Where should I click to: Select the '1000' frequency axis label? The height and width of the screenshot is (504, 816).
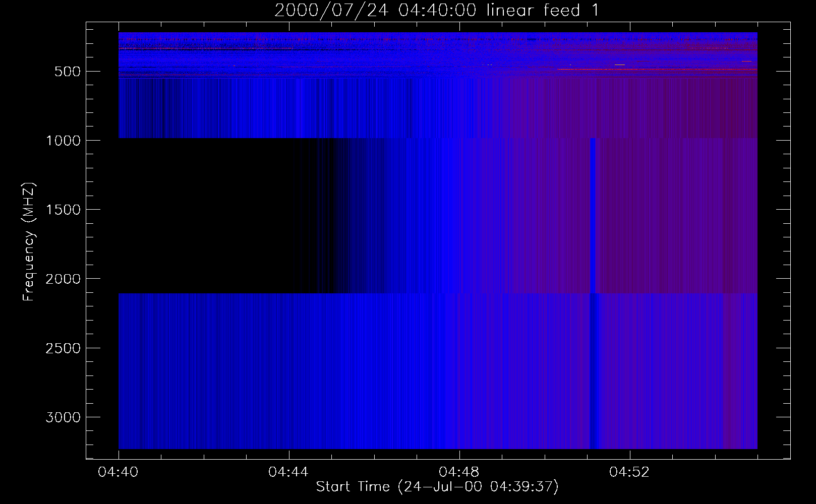click(x=63, y=141)
